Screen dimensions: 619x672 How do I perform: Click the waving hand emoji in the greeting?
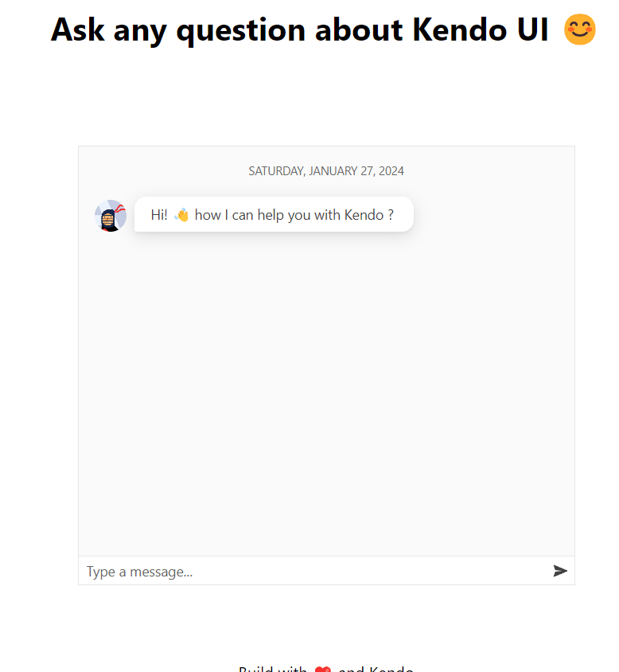coord(181,214)
